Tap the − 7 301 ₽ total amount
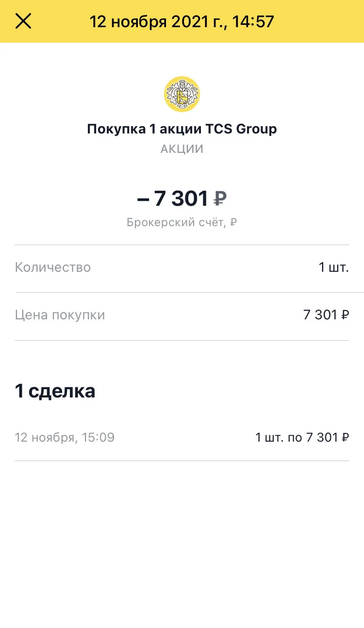This screenshot has width=364, height=628. [x=182, y=198]
